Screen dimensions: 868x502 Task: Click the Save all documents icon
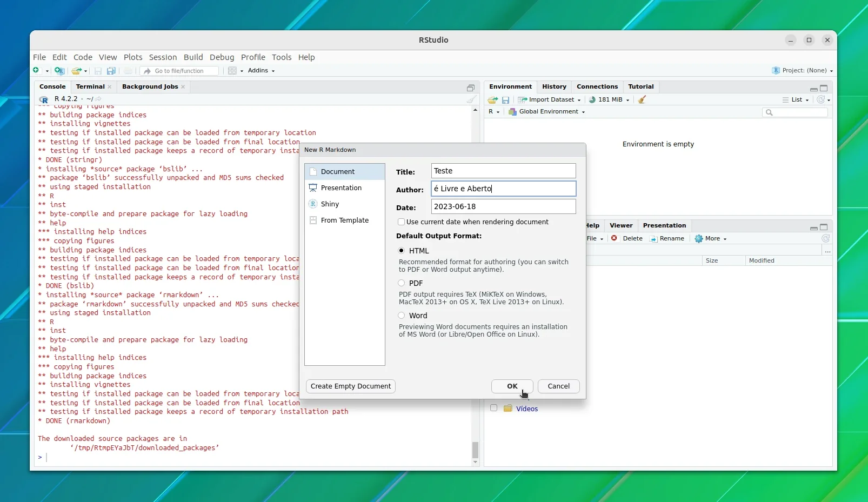coord(111,71)
